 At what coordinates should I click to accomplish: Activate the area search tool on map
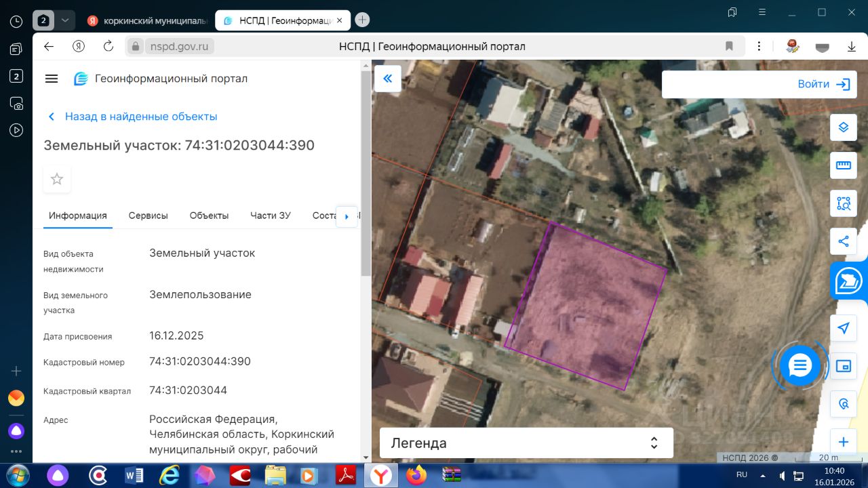843,203
